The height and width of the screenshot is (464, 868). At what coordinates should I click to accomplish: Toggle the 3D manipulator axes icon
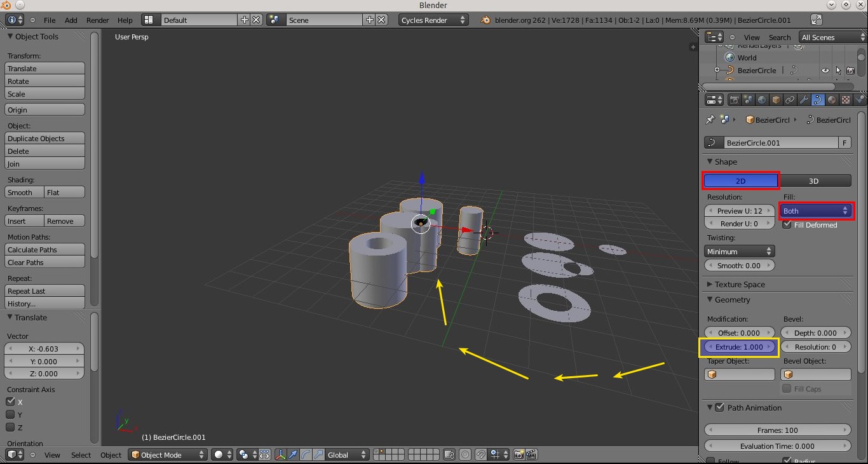coord(280,454)
